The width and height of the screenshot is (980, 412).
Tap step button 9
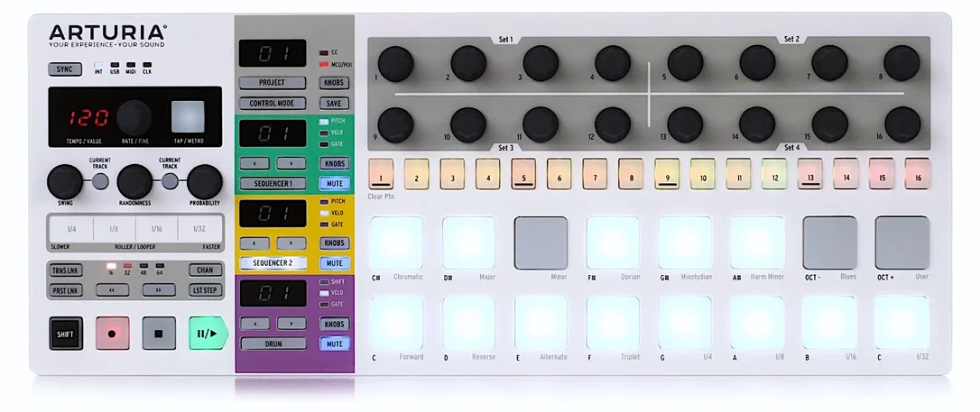tap(667, 173)
